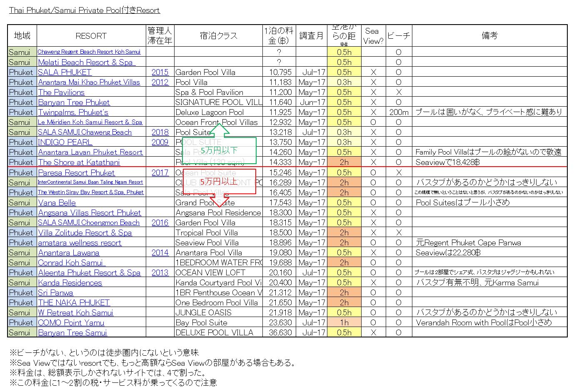Select the 10,795 price cell

click(x=280, y=72)
